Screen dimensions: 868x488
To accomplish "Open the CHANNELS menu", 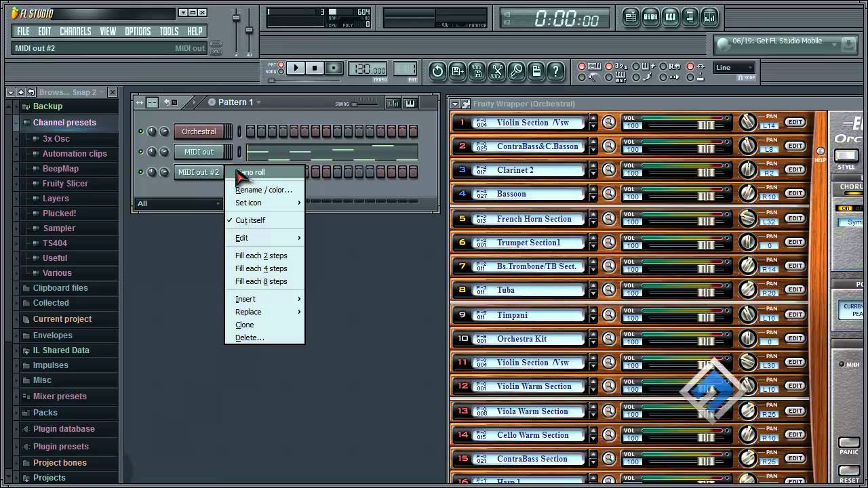I will (x=75, y=31).
